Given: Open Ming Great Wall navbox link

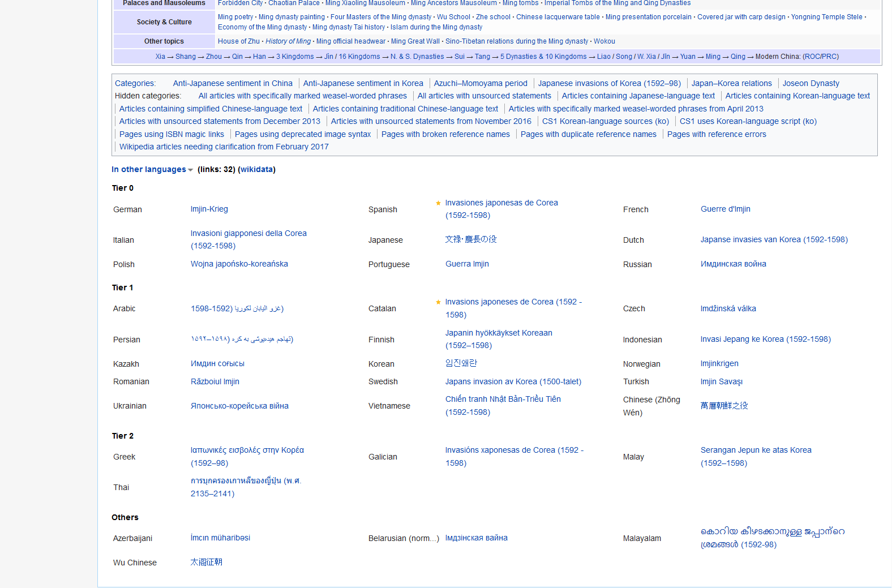Looking at the screenshot, I should pyautogui.click(x=415, y=41).
